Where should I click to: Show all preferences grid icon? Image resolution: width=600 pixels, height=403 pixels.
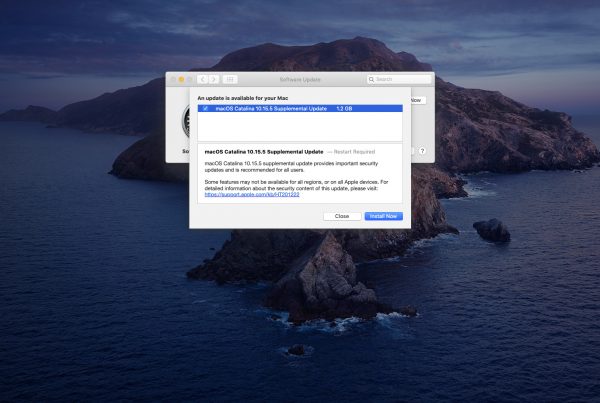230,79
